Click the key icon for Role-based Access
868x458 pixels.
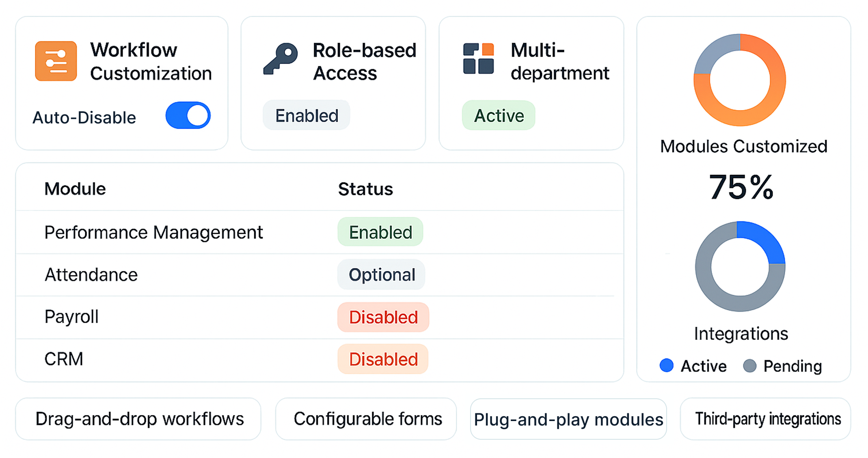(x=281, y=59)
